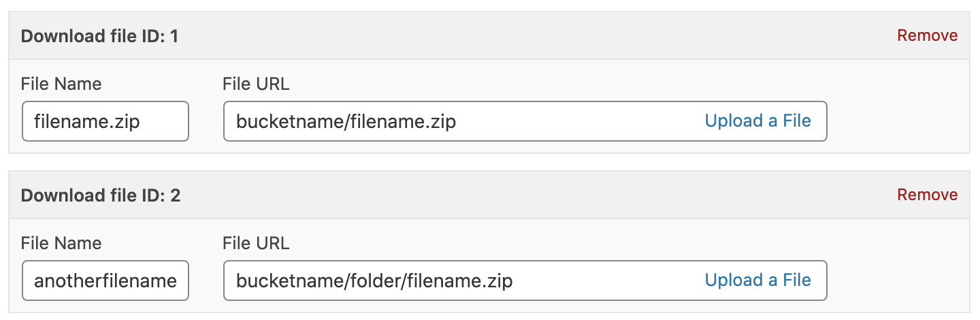Click the File URL label in download ID 2
The height and width of the screenshot is (320, 980).
[256, 244]
